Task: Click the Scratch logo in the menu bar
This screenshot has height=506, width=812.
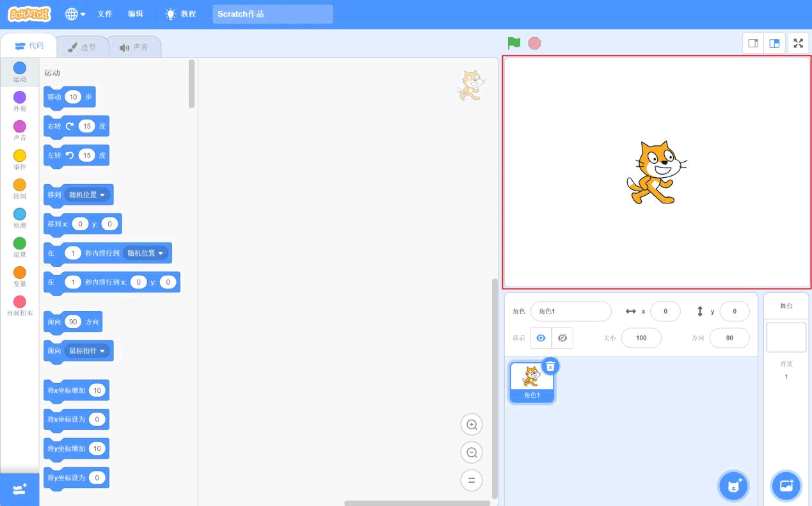Action: tap(29, 13)
